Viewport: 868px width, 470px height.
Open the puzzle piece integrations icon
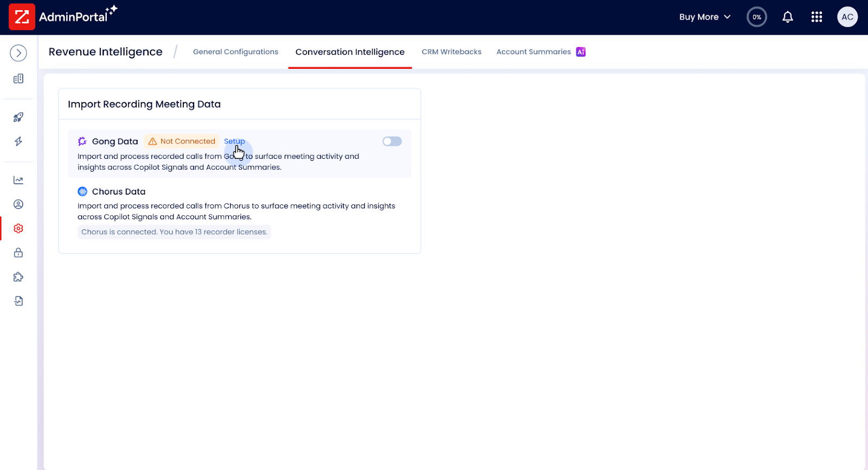coord(18,277)
